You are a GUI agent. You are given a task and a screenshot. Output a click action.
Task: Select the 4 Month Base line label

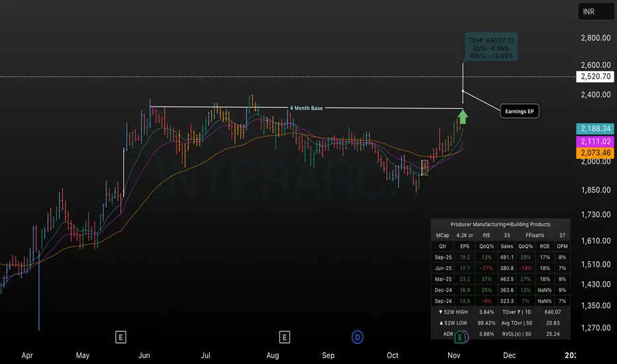[x=306, y=108]
